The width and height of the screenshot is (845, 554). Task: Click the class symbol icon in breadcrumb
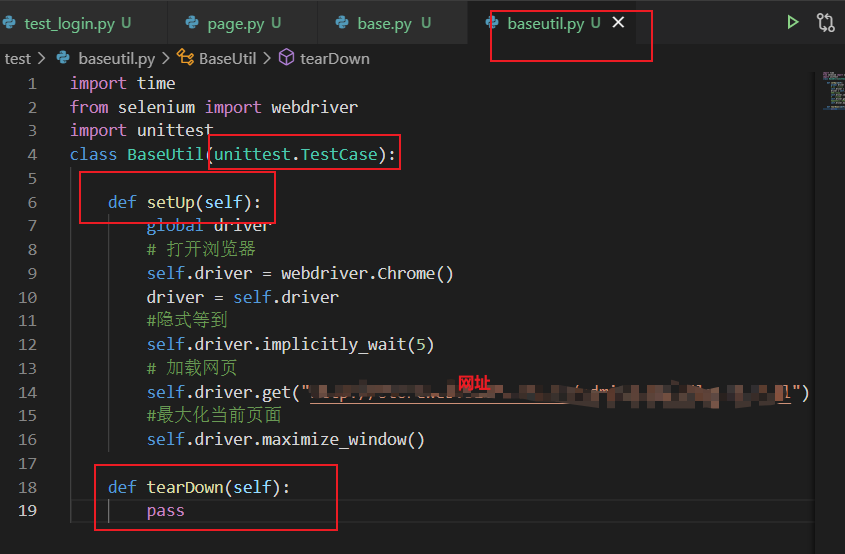(185, 57)
